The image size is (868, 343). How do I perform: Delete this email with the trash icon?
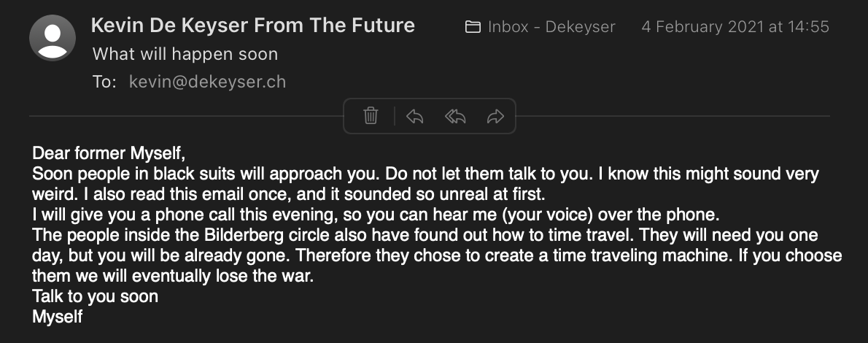371,116
